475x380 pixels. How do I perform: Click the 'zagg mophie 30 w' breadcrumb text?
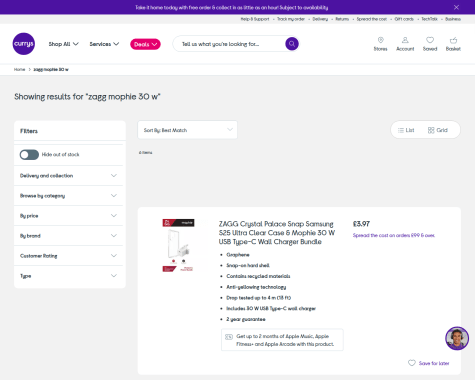click(51, 69)
